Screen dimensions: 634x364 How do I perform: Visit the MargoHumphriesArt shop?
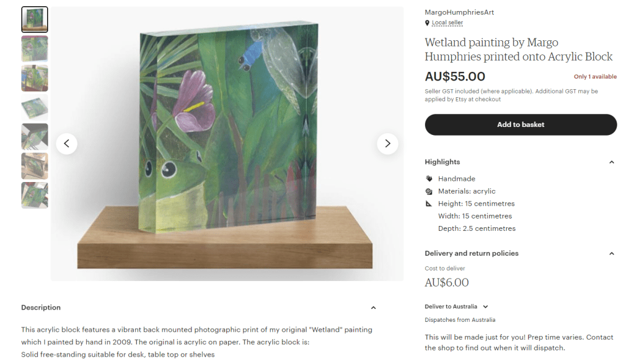pos(459,12)
